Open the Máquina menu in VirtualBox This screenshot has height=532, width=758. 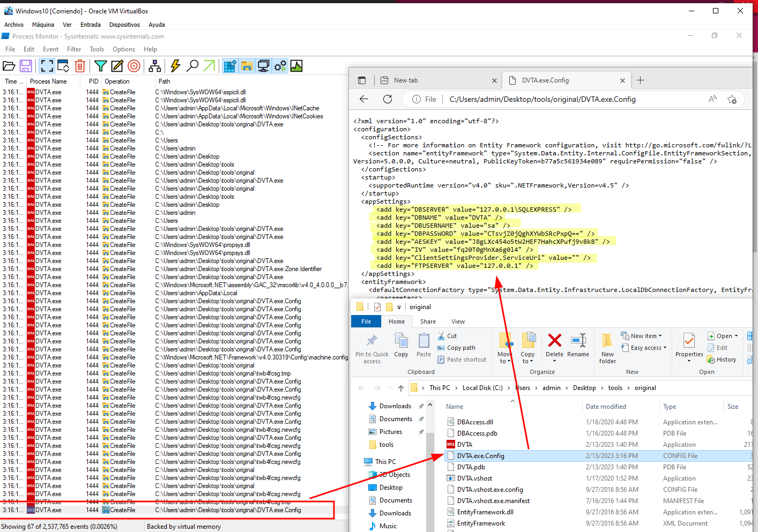click(43, 25)
